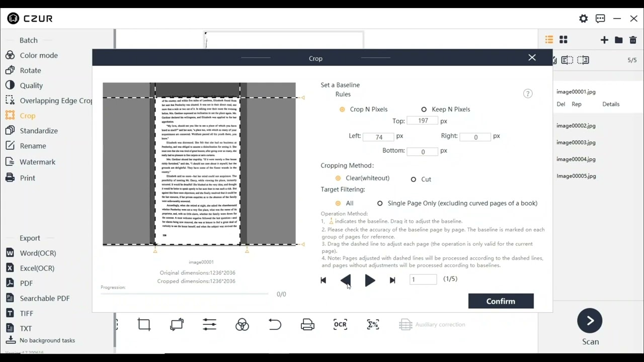Click the CZUR logo
The image size is (644, 362).
coord(30,19)
